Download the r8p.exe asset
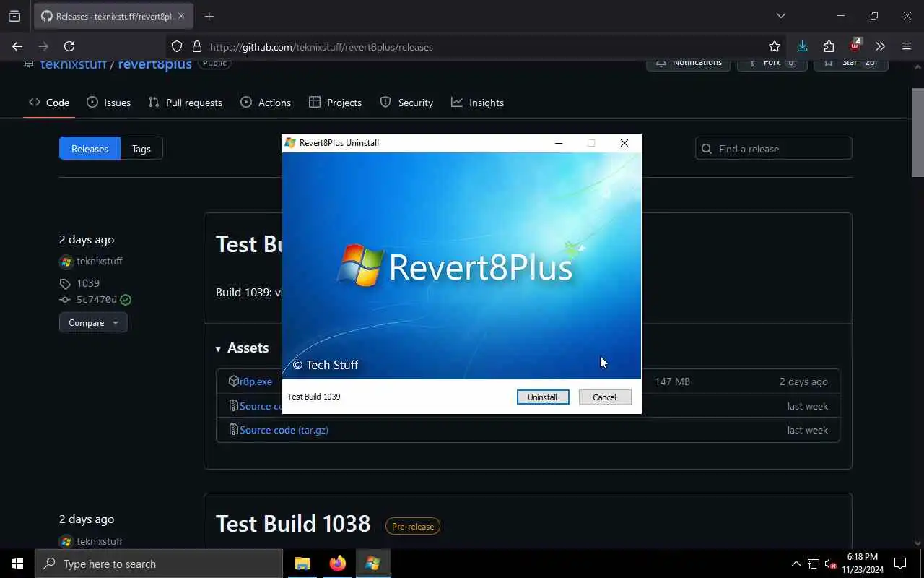This screenshot has height=578, width=924. (x=256, y=381)
